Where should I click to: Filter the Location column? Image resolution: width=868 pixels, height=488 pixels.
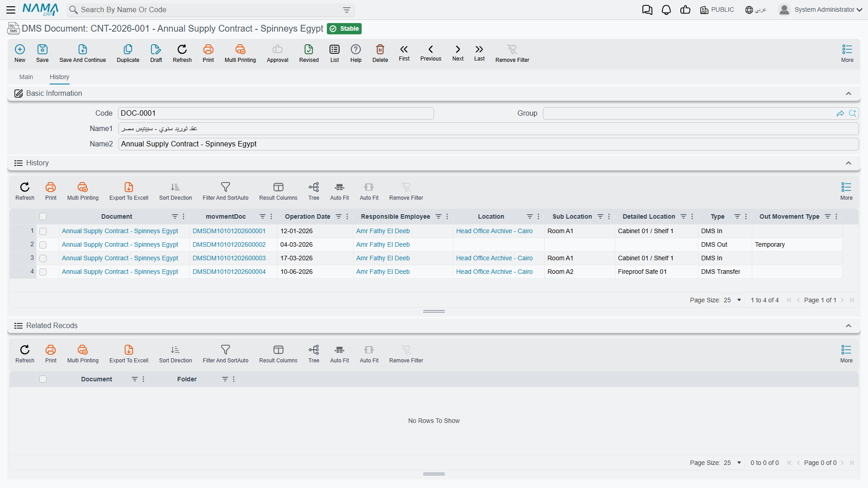pyautogui.click(x=530, y=216)
